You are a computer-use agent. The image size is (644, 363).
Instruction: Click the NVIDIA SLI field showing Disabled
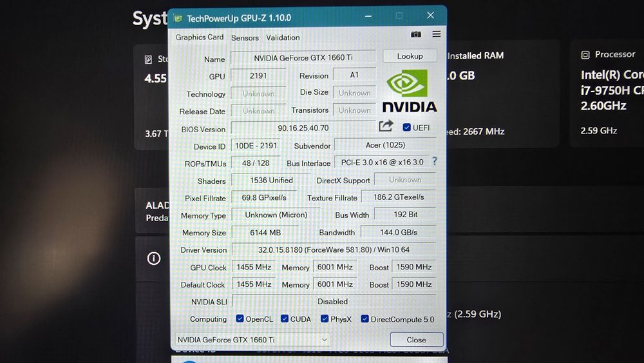coord(333,301)
